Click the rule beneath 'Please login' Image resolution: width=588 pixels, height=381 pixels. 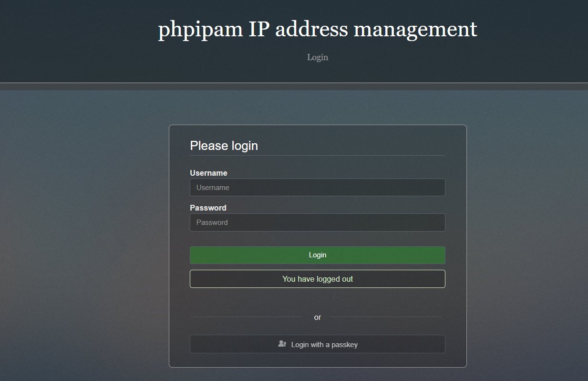coord(318,155)
